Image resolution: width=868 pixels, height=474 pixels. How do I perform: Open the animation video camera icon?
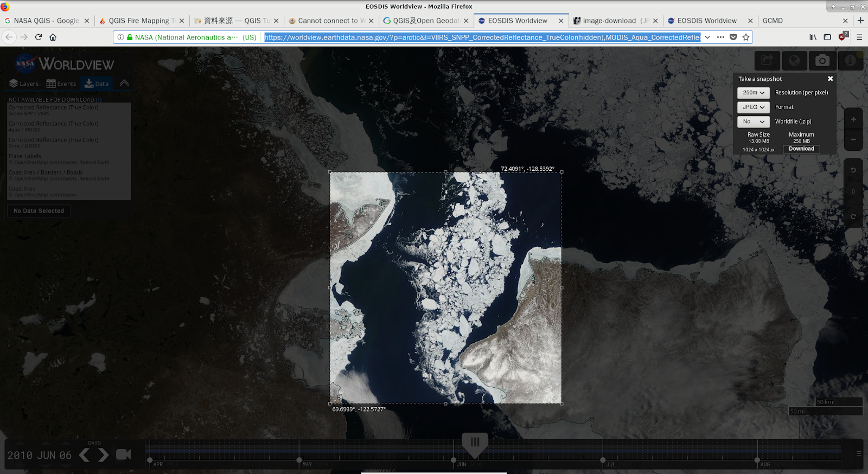(124, 454)
